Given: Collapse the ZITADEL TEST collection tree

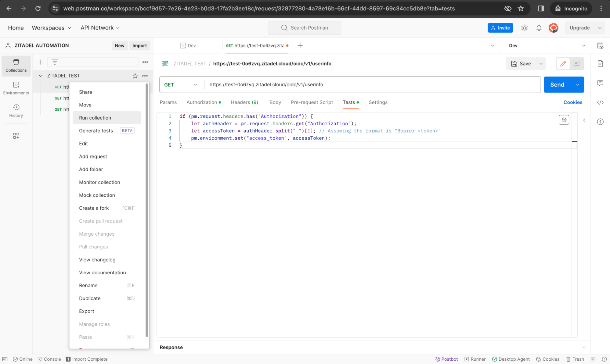Looking at the screenshot, I should (41, 76).
